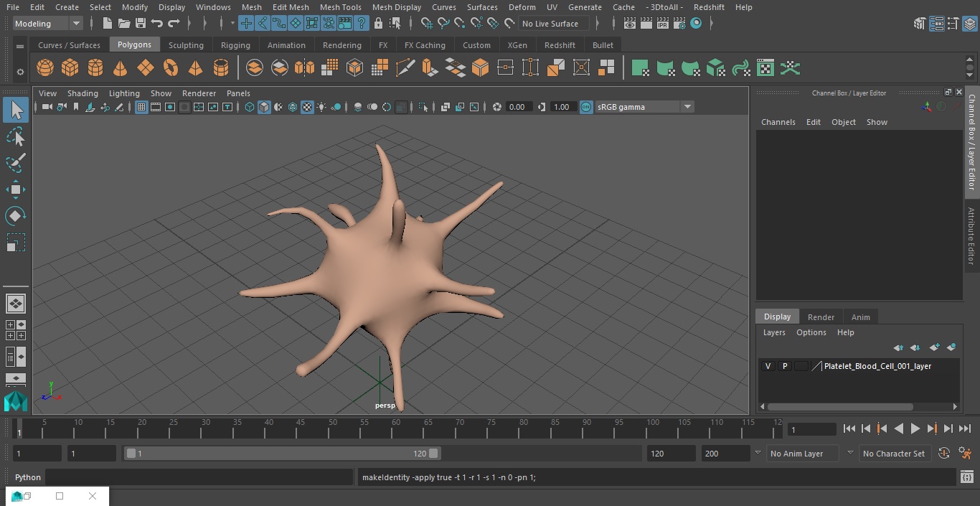The height and width of the screenshot is (506, 980).
Task: Create a polygon cylinder from the shelf
Action: [x=95, y=68]
